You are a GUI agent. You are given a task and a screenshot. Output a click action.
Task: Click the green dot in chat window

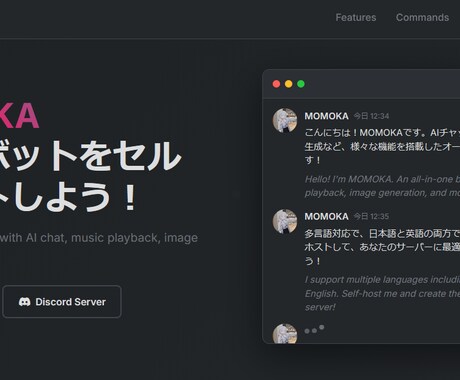pyautogui.click(x=301, y=84)
